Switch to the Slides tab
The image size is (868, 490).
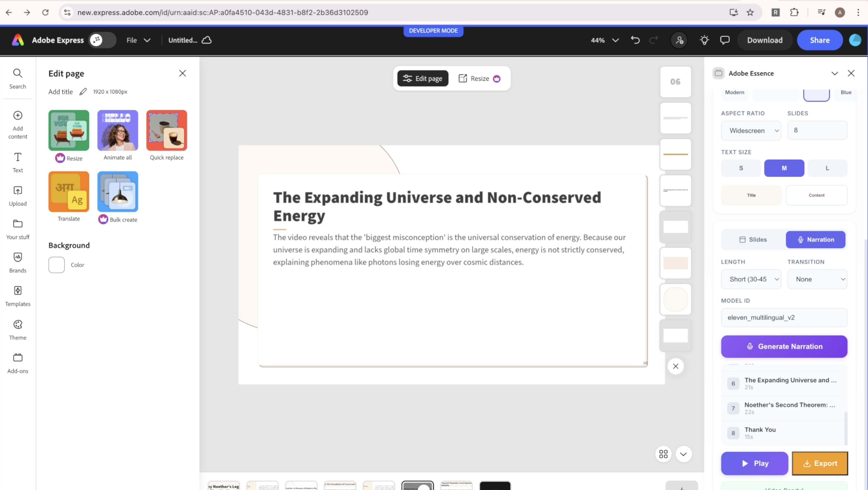(753, 240)
